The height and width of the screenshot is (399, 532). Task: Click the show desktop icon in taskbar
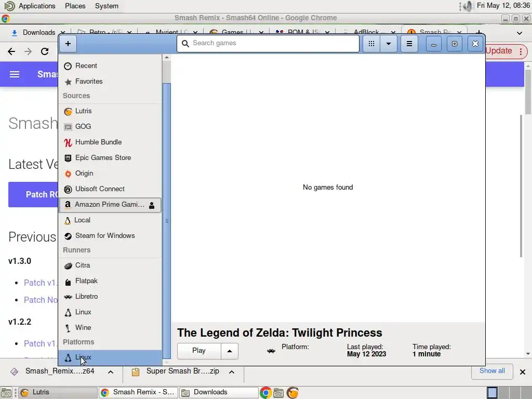pos(6,393)
